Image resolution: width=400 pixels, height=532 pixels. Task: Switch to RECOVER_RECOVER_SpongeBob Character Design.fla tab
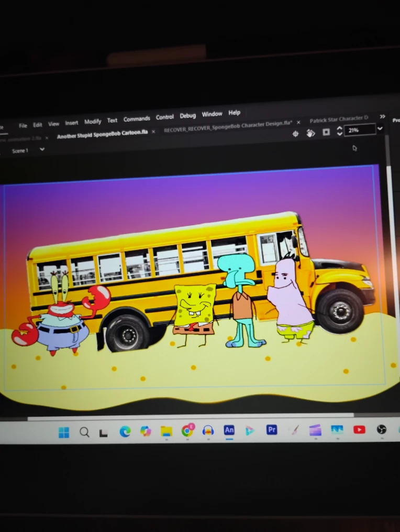pos(228,127)
